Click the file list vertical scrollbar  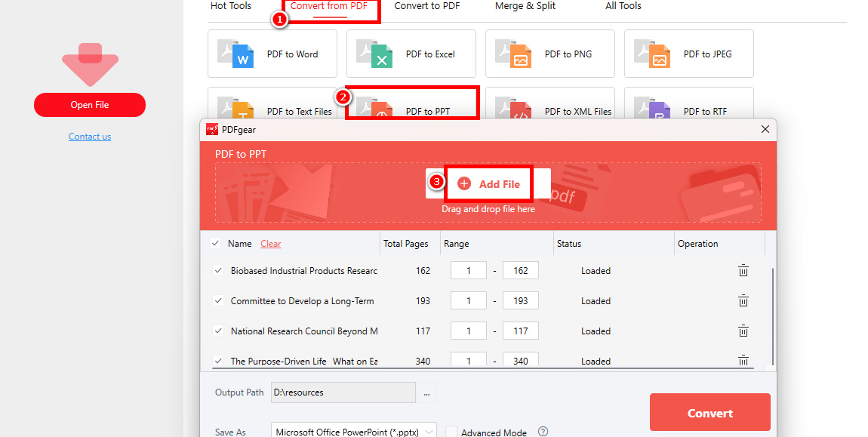772,317
